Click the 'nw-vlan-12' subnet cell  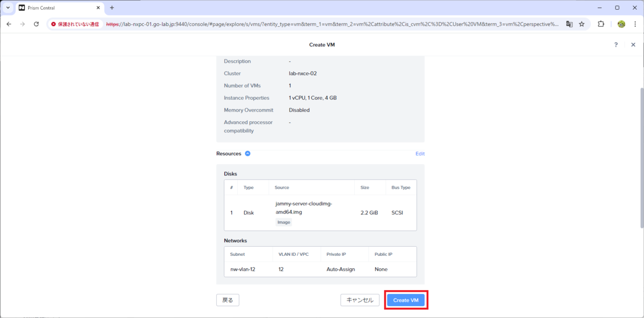tap(243, 269)
